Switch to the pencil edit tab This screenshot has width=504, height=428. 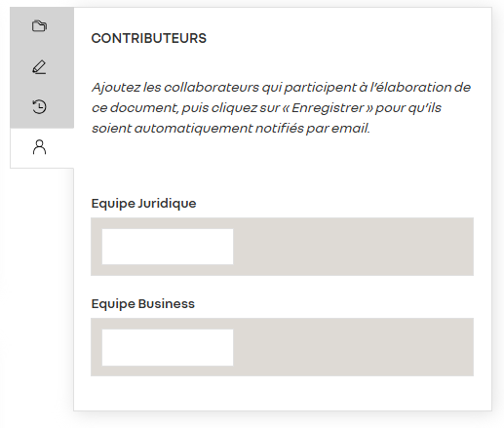click(39, 67)
